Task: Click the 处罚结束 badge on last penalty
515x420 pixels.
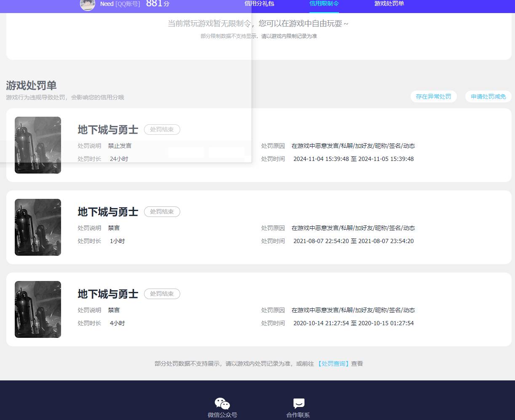Action: click(162, 294)
